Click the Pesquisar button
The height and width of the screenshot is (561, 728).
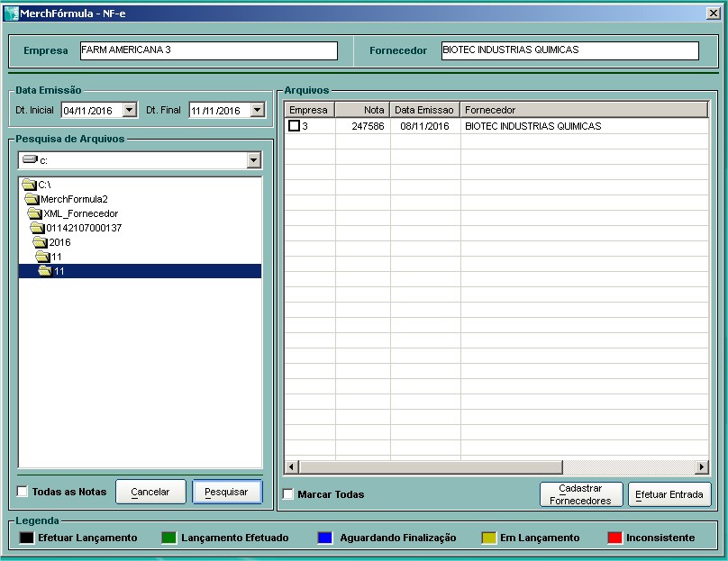[x=226, y=492]
